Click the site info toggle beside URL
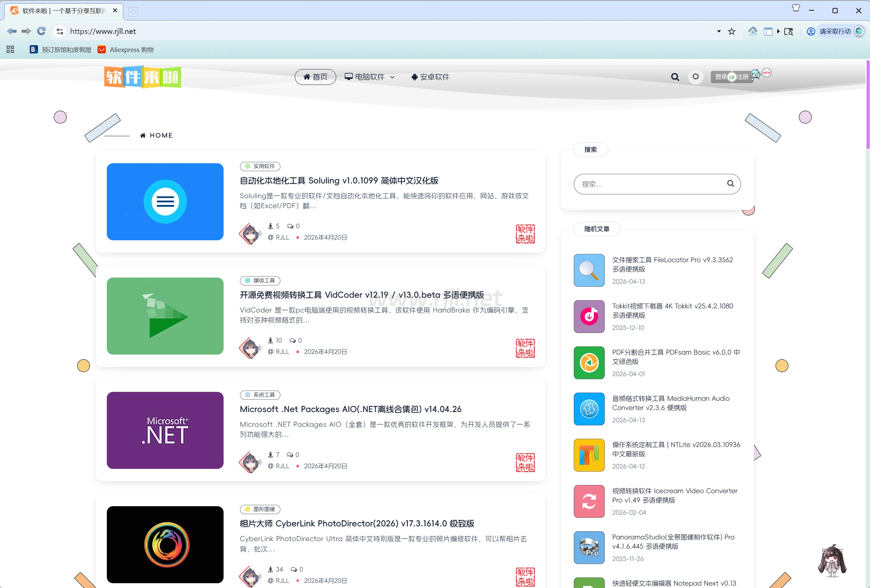This screenshot has height=588, width=870. tap(60, 31)
